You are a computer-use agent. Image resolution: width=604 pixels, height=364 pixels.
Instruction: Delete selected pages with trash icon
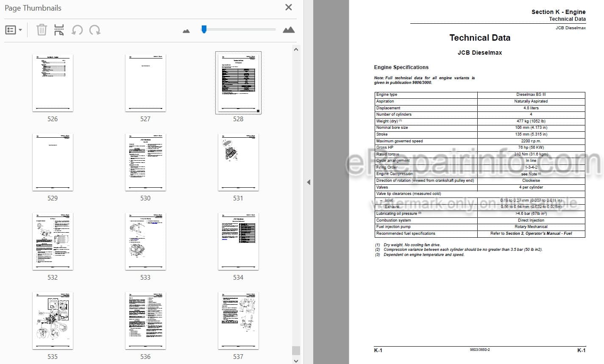(x=42, y=30)
